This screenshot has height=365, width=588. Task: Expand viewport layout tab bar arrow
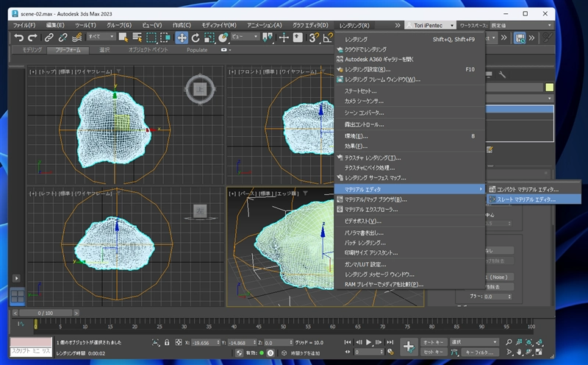[x=16, y=278]
